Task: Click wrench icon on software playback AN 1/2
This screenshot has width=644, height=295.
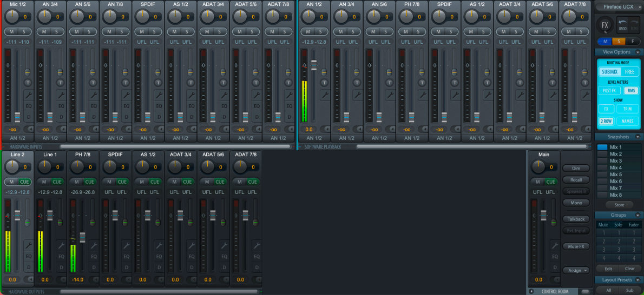Action: [325, 95]
